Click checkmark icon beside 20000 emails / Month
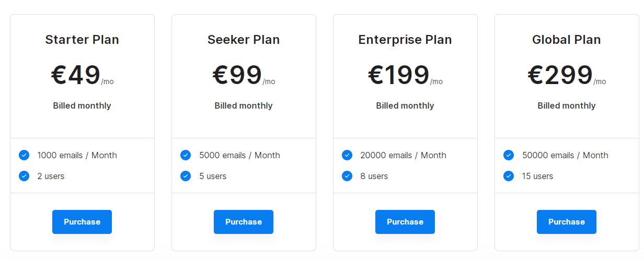The width and height of the screenshot is (644, 259). point(347,155)
